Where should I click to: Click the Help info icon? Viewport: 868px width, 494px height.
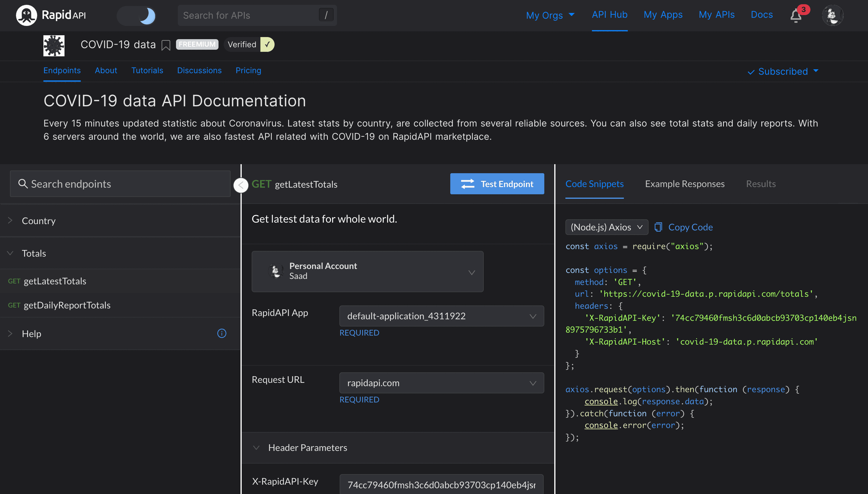point(222,333)
